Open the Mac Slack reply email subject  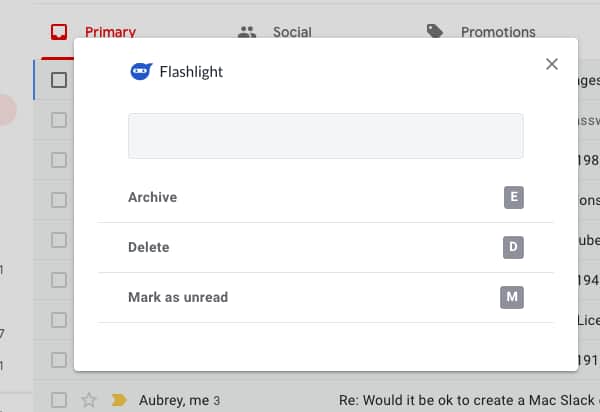click(469, 400)
